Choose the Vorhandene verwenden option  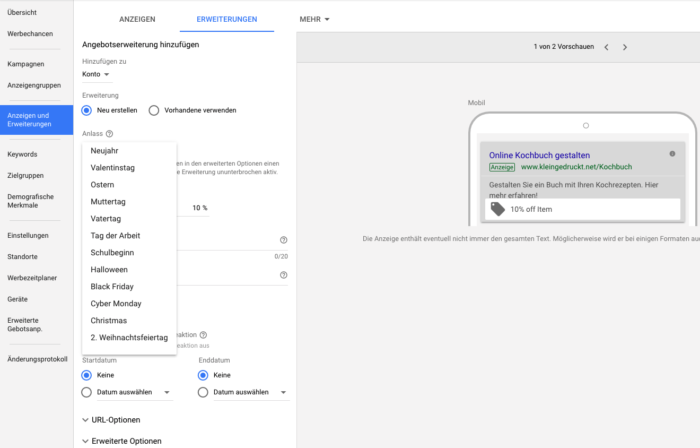[x=154, y=110]
